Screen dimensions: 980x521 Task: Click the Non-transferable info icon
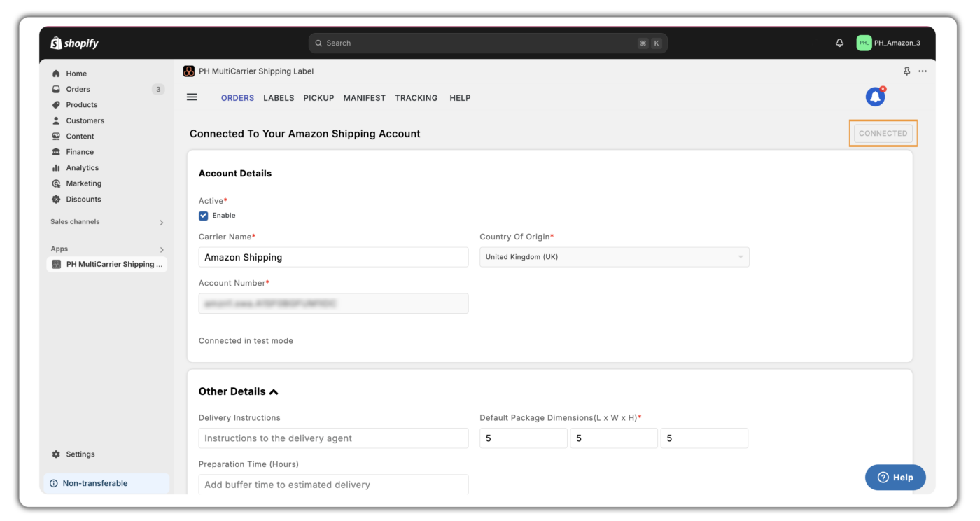click(54, 484)
